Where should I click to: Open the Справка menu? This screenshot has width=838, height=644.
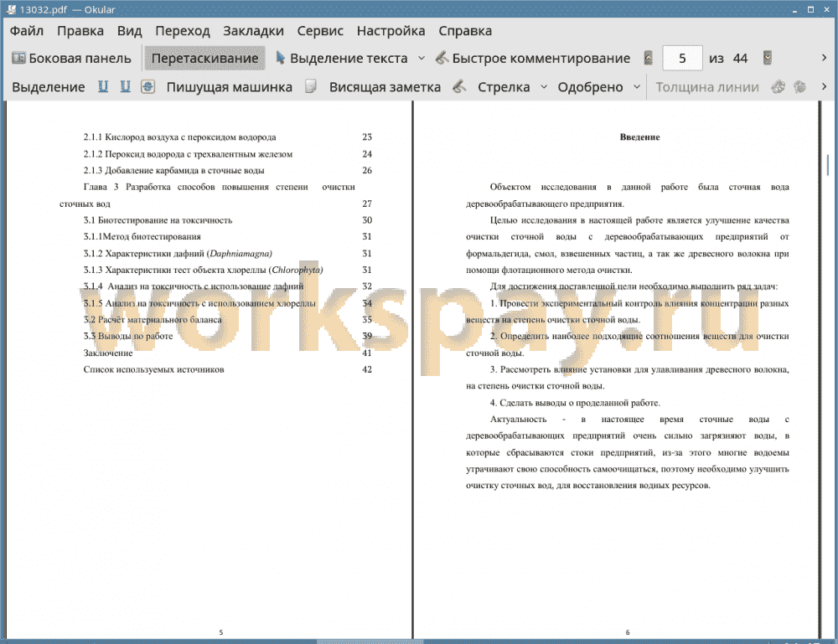pyautogui.click(x=465, y=31)
